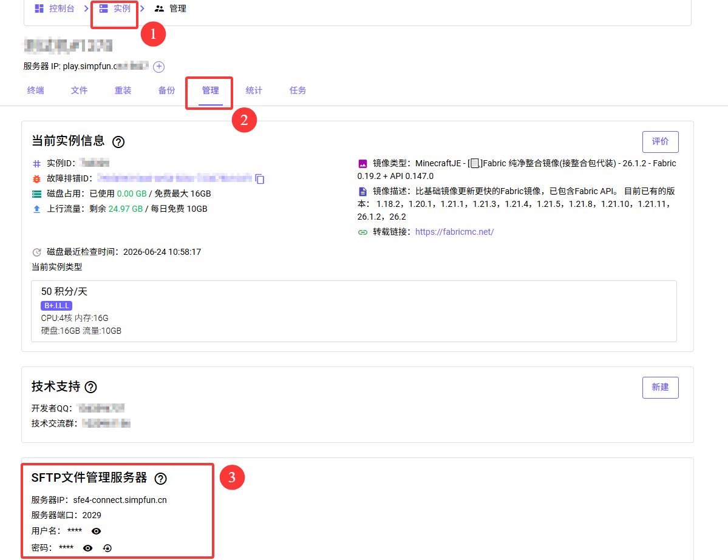Open the 备份 tab
The height and width of the screenshot is (560, 728).
tap(167, 90)
